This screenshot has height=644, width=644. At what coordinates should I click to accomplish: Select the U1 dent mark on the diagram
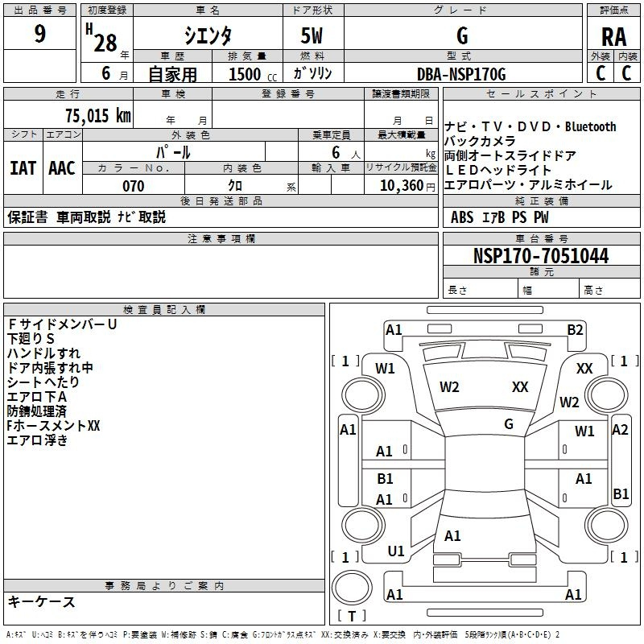pos(396,551)
